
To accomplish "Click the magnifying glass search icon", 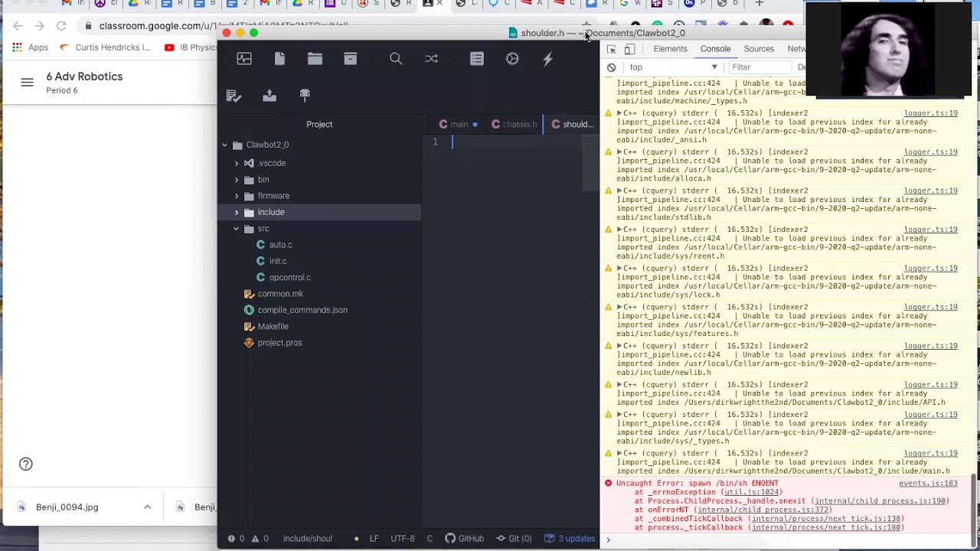I will (396, 59).
